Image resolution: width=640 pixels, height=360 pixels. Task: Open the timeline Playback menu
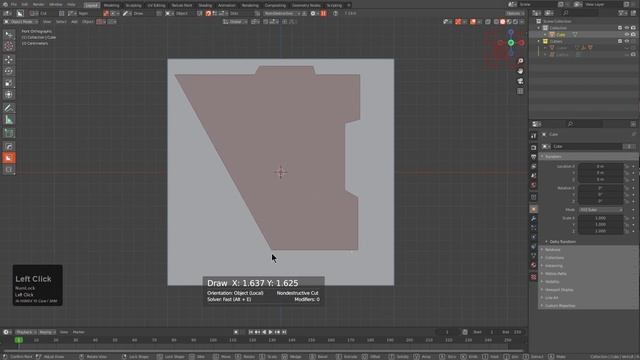point(26,332)
